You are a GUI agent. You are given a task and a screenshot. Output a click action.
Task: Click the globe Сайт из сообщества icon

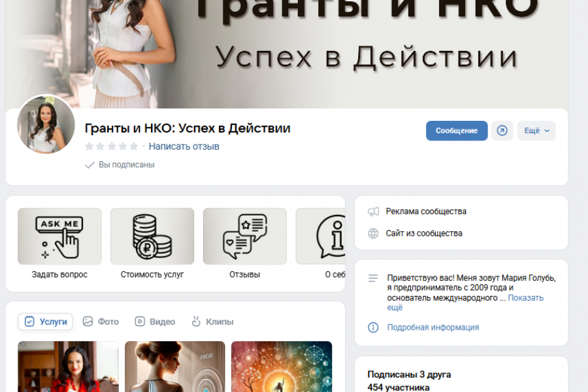tap(373, 233)
